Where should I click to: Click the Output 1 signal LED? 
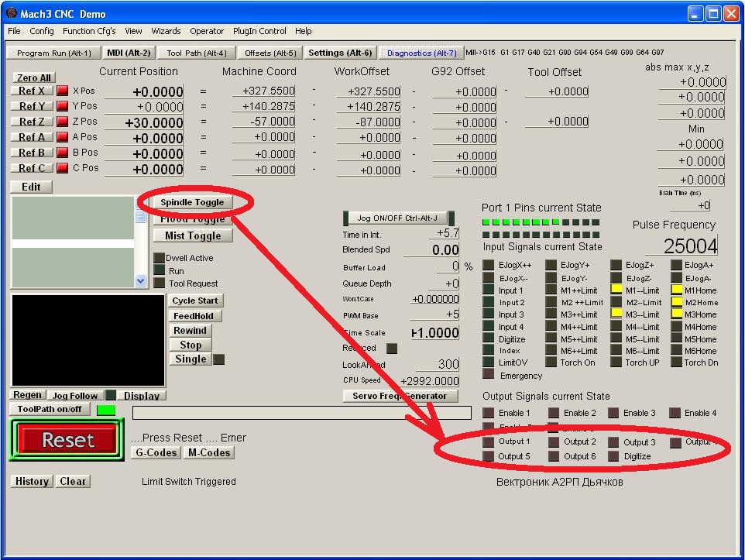click(x=489, y=441)
